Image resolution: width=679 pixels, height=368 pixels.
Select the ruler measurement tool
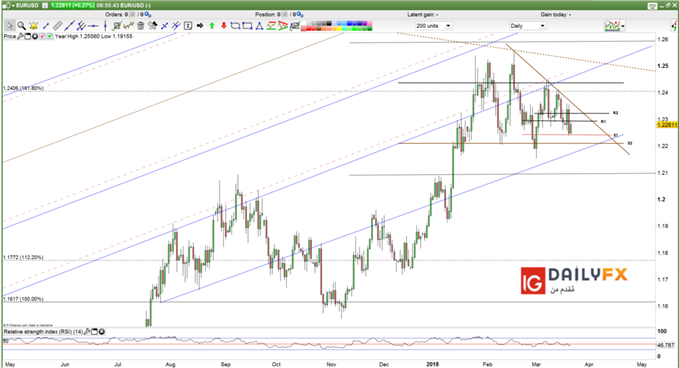point(58,26)
